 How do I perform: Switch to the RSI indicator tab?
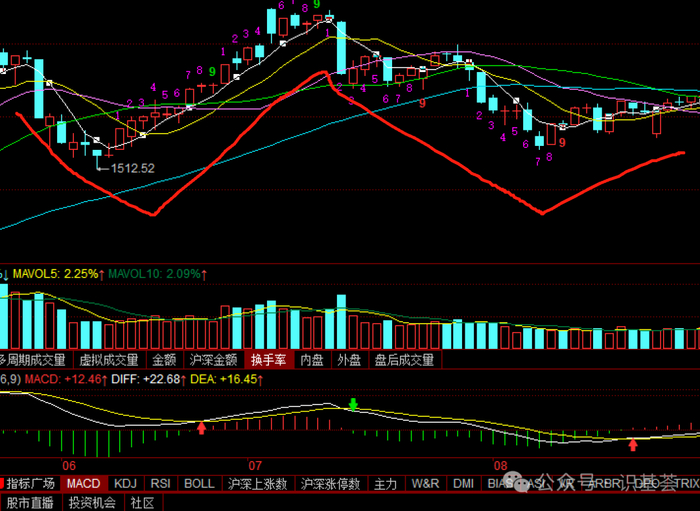click(160, 484)
